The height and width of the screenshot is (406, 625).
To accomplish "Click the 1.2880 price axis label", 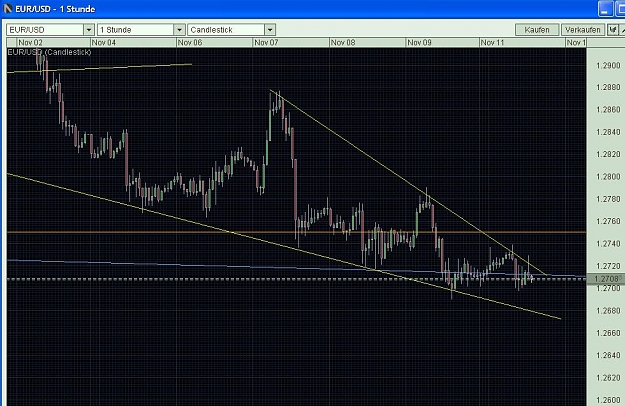I will tap(608, 87).
